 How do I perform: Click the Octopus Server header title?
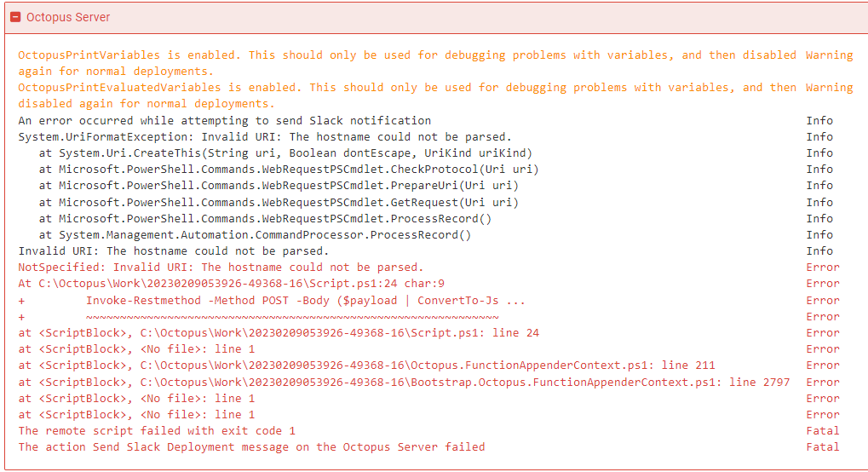pos(68,17)
